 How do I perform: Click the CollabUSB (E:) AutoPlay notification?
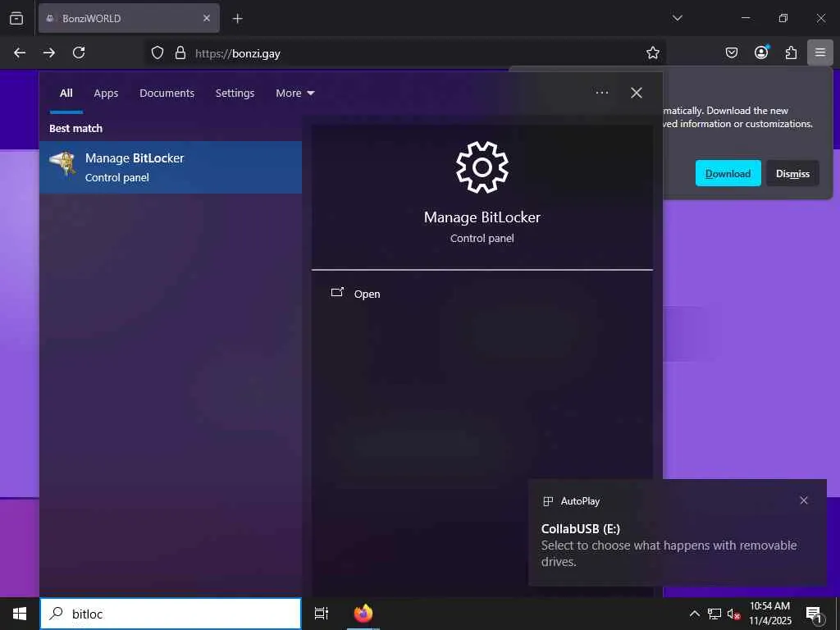click(x=677, y=532)
